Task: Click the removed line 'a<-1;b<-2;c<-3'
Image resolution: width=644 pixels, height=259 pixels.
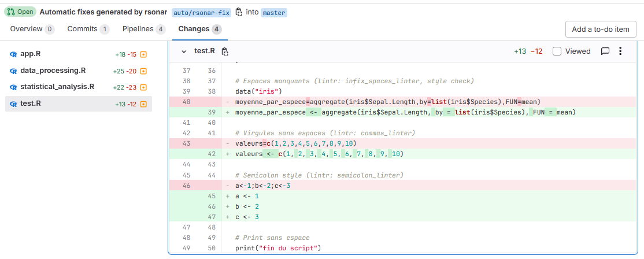Action: coord(263,186)
